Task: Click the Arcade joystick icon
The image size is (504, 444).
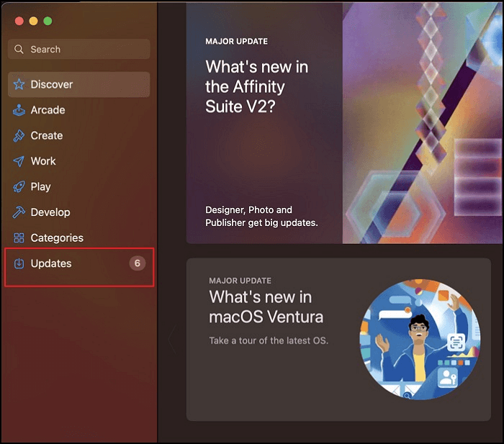Action: tap(19, 110)
